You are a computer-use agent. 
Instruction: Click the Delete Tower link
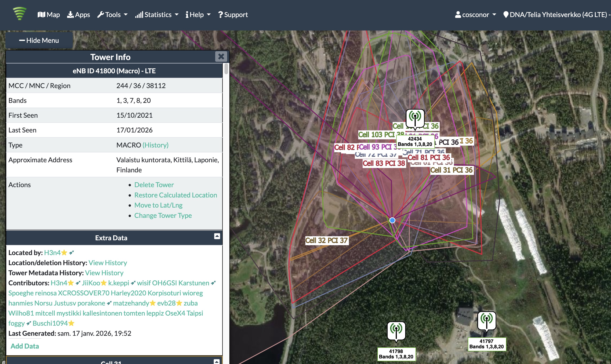[x=154, y=185]
